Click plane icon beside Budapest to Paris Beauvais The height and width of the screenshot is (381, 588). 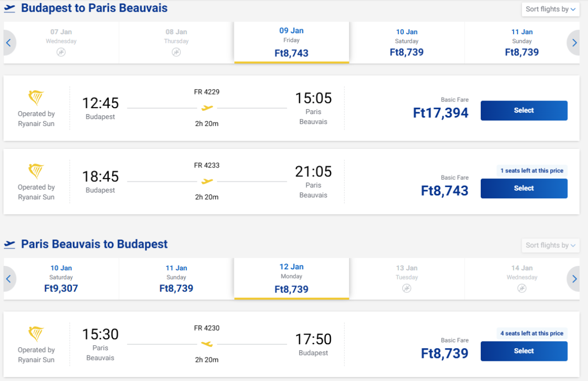pyautogui.click(x=9, y=8)
